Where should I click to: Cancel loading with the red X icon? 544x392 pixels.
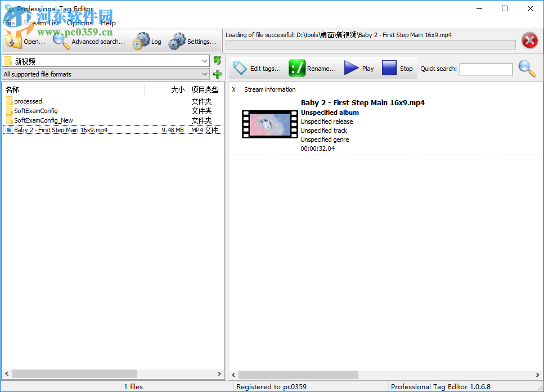[x=529, y=40]
